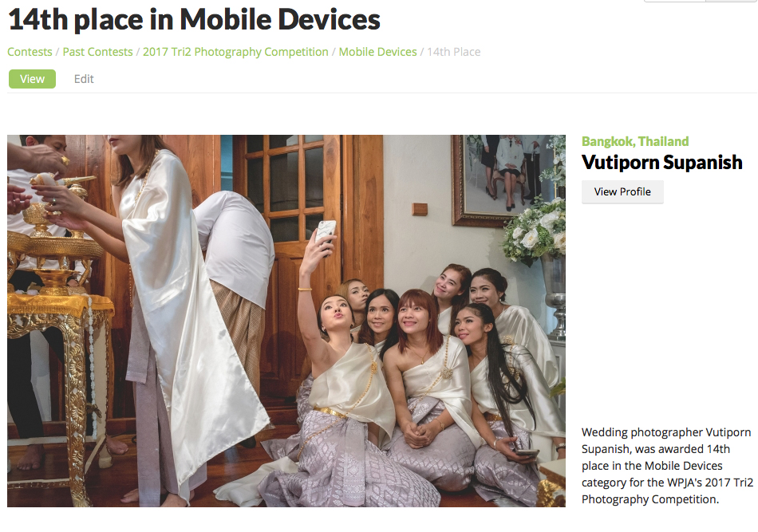The height and width of the screenshot is (532, 758).
Task: Click the framed portrait on the wall
Action: coord(506,179)
